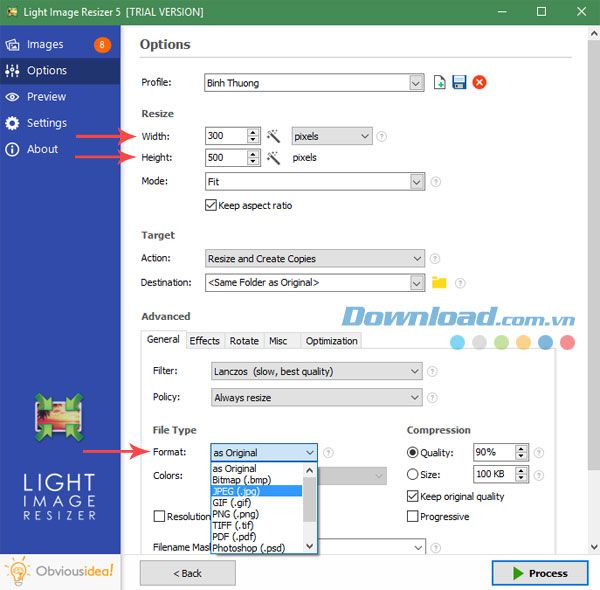Choose PNG (.png) from format list
The width and height of the screenshot is (600, 590).
[x=256, y=513]
